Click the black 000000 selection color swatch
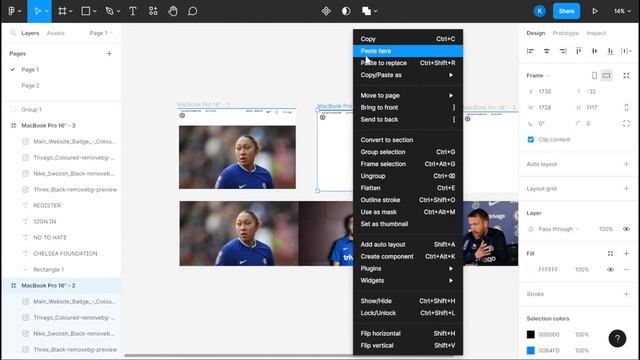This screenshot has width=640, height=360. (531, 334)
